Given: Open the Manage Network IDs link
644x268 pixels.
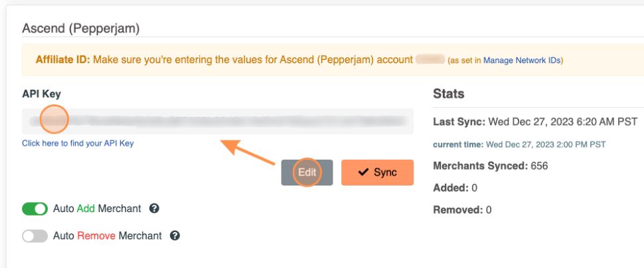Looking at the screenshot, I should tap(521, 61).
